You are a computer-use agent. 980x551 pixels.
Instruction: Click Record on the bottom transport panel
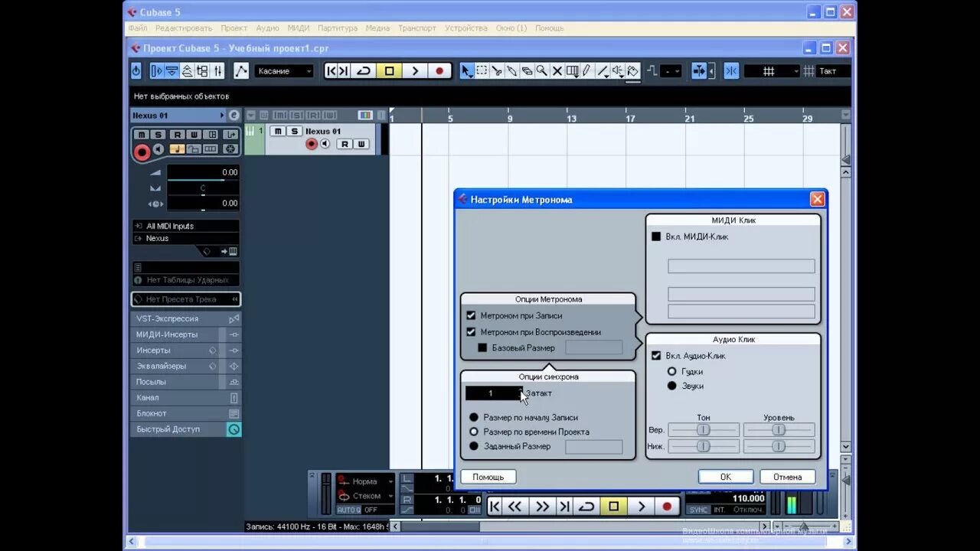(x=667, y=506)
